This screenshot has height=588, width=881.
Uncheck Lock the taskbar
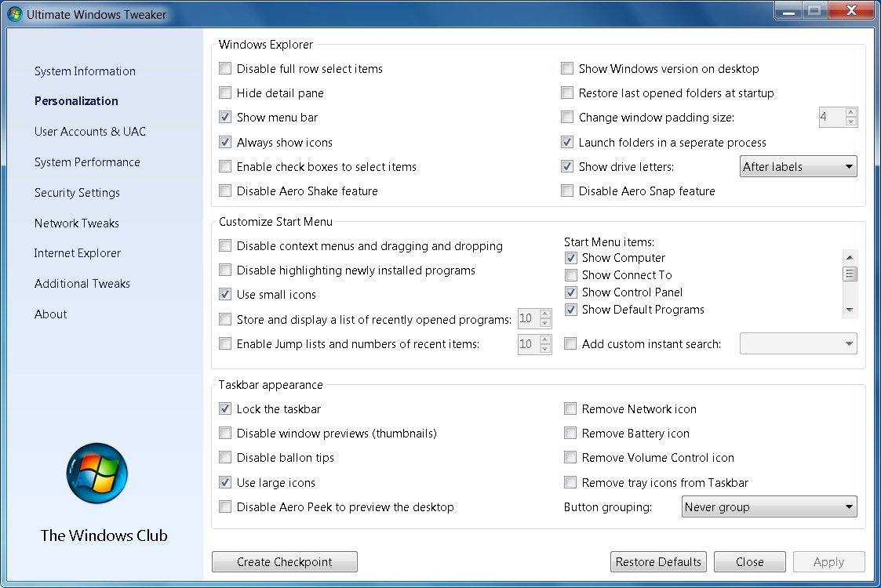pos(224,408)
